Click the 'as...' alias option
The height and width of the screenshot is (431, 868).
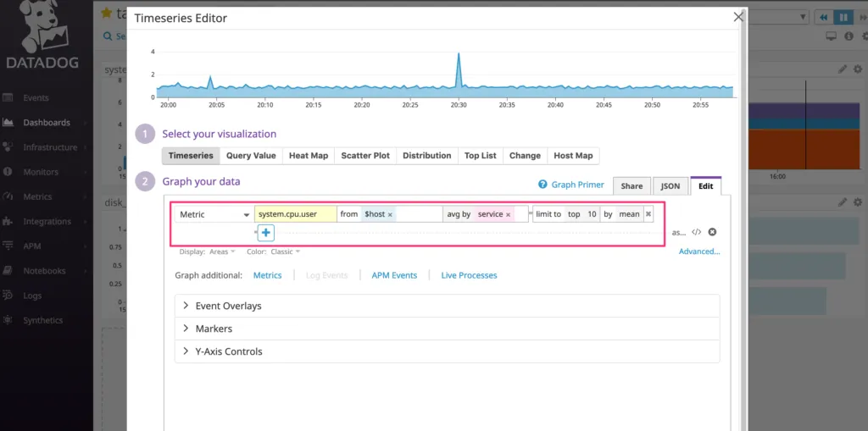tap(679, 232)
